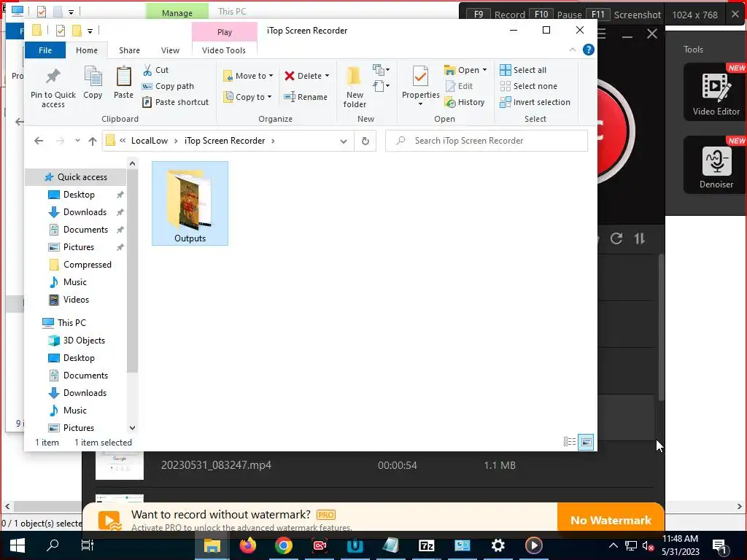This screenshot has width=747, height=560.
Task: Open Recent locations dropdown arrow
Action: (77, 141)
